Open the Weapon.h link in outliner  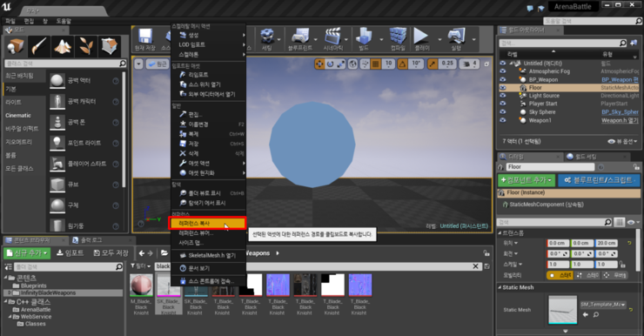(x=621, y=120)
